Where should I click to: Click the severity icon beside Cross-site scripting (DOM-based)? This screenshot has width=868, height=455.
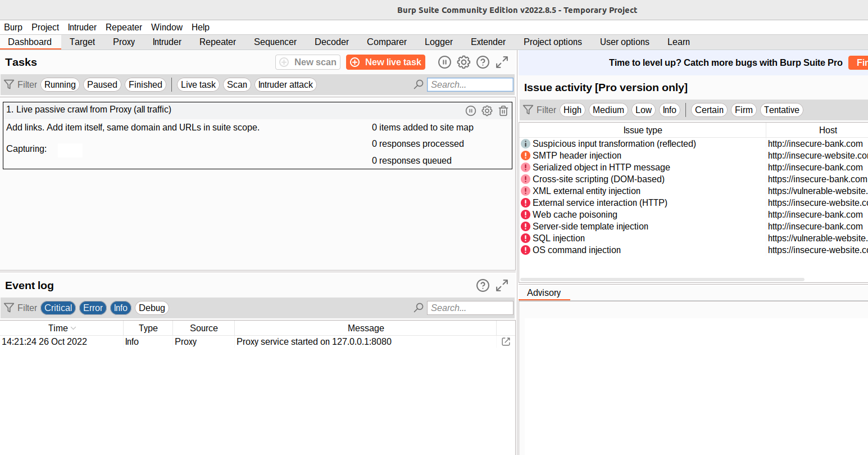point(525,179)
